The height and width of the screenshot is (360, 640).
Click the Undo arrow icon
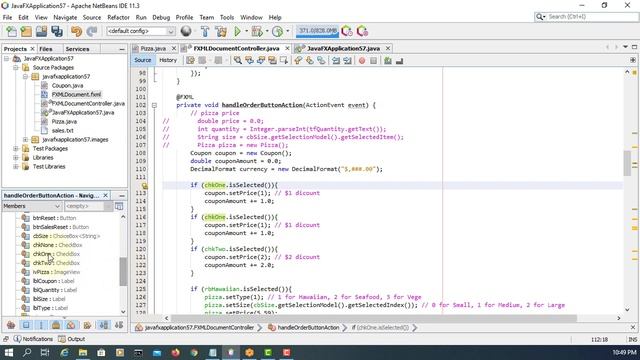(76, 31)
